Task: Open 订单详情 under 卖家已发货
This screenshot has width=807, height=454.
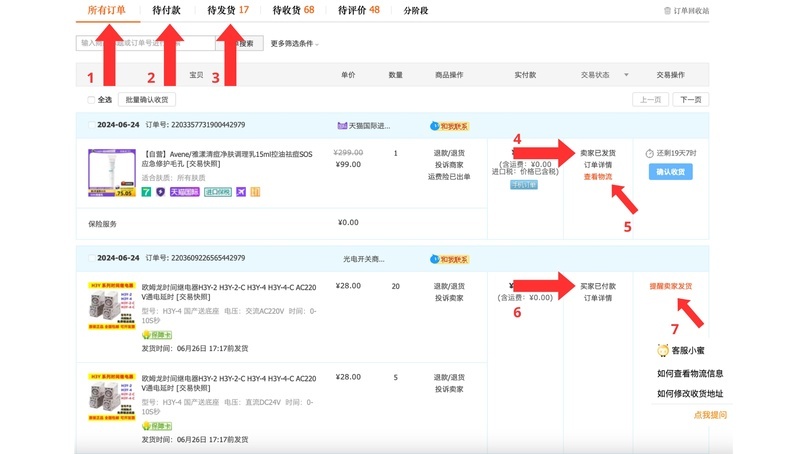Action: (598, 165)
